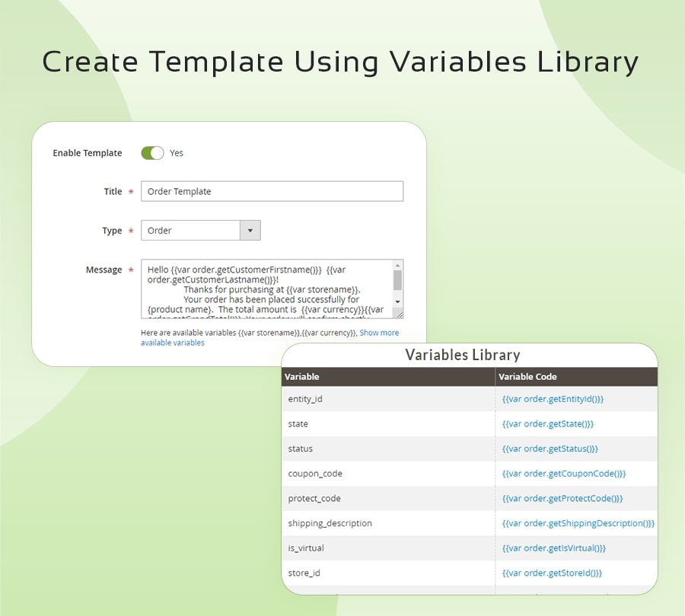
Task: Click the Type dropdown arrow button
Action: [x=250, y=231]
